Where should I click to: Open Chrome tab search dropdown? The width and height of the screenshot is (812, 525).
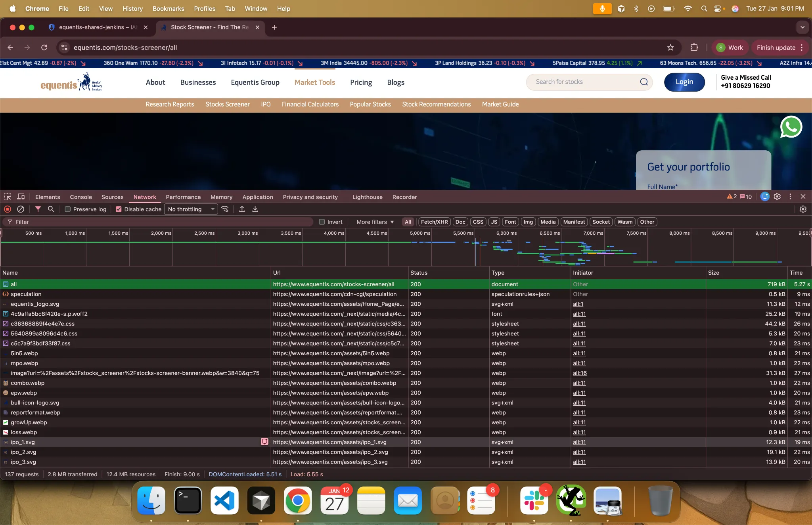[x=802, y=27]
